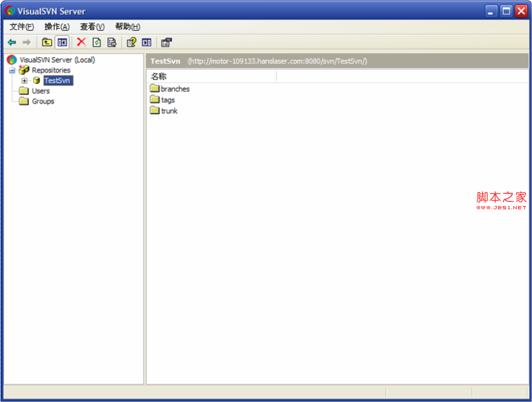Expand the TestSvn tree node
This screenshot has height=402, width=532.
25,80
